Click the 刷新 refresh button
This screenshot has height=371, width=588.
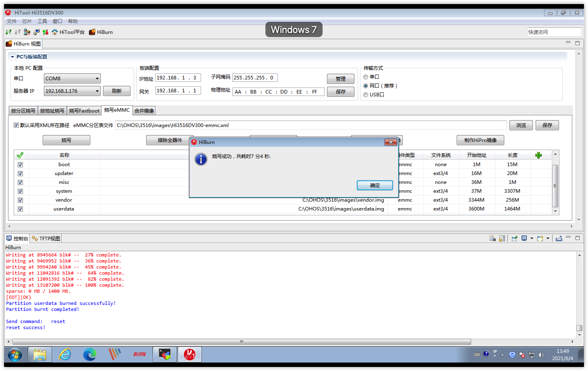[x=117, y=91]
